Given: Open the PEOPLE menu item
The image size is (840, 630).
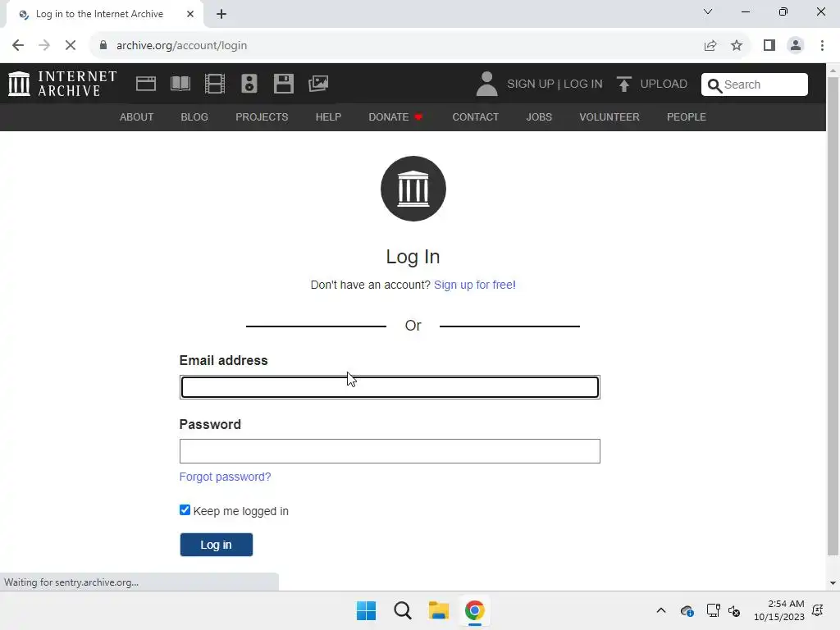Looking at the screenshot, I should click(687, 116).
